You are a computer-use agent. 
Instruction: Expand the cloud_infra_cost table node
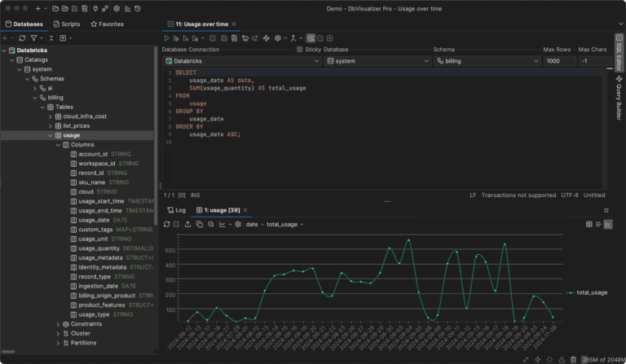pos(51,116)
